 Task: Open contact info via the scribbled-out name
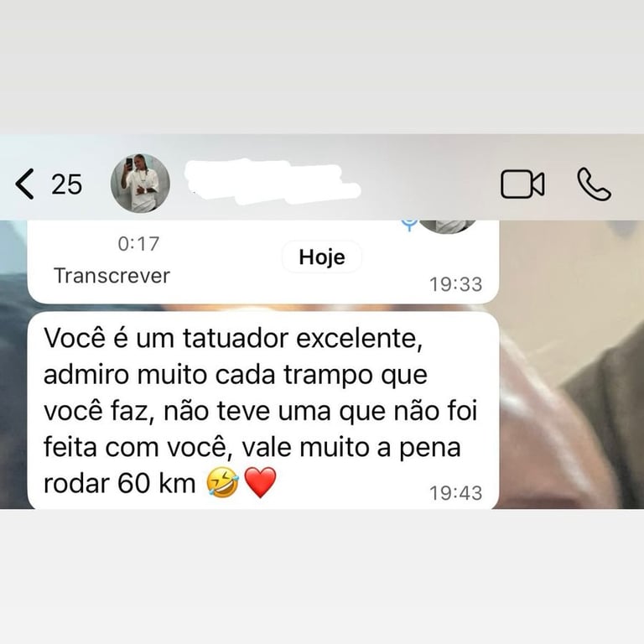pos(272,181)
